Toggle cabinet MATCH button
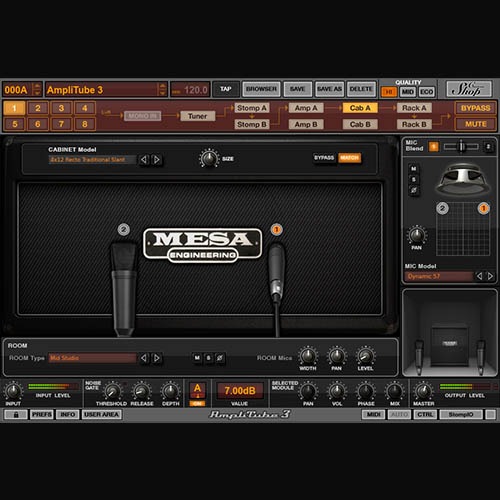 coord(349,158)
